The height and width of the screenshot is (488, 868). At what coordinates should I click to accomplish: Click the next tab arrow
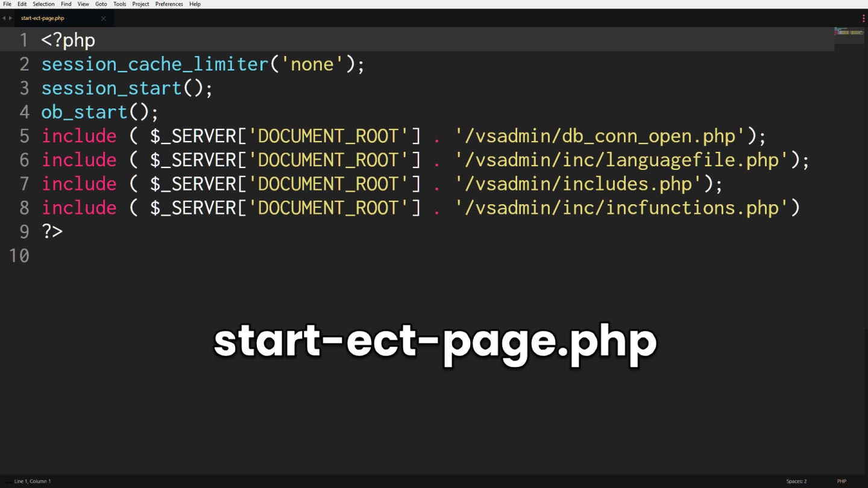pos(10,18)
